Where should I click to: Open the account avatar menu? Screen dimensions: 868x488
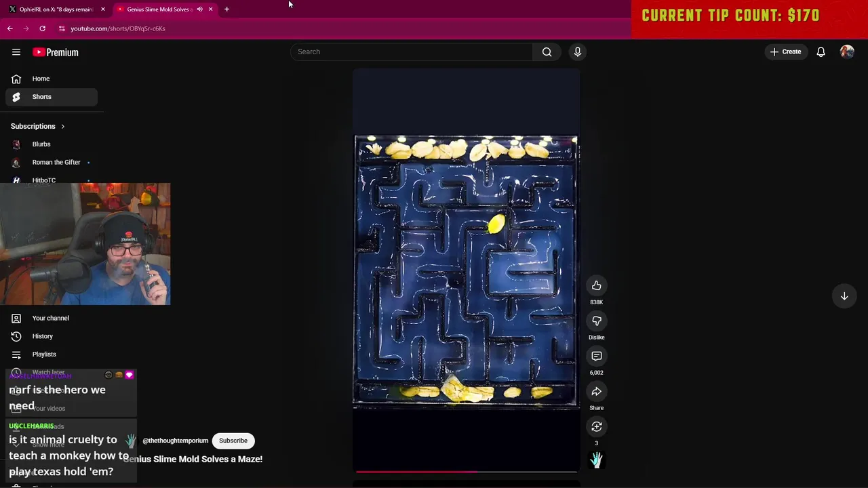[x=847, y=52]
